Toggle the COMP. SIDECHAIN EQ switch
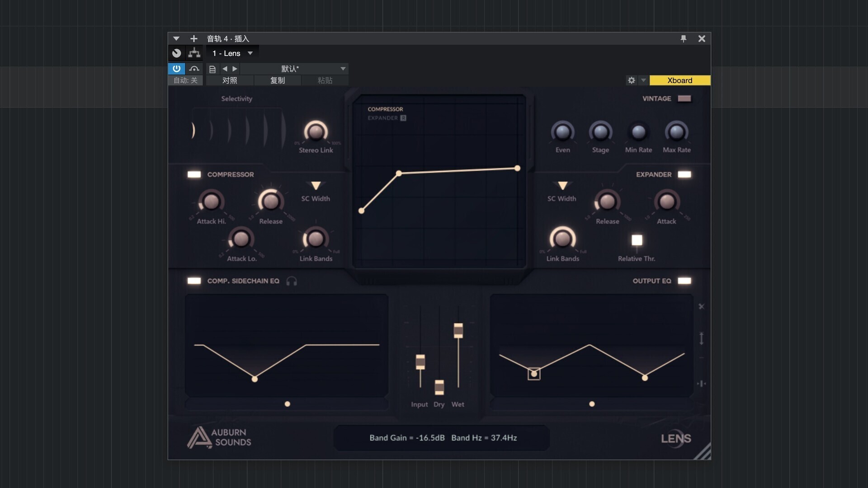Viewport: 868px width, 488px height. 194,281
